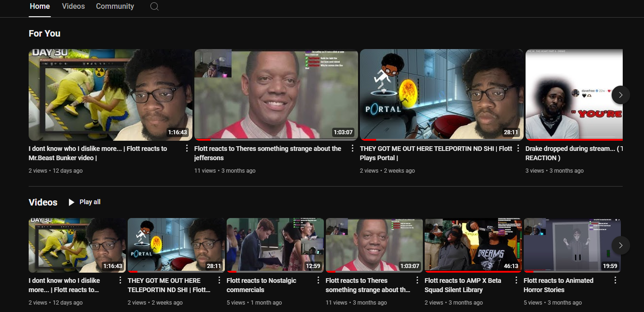The height and width of the screenshot is (312, 644).
Task: Open options for AMP X Beta Squad video
Action: click(x=516, y=280)
